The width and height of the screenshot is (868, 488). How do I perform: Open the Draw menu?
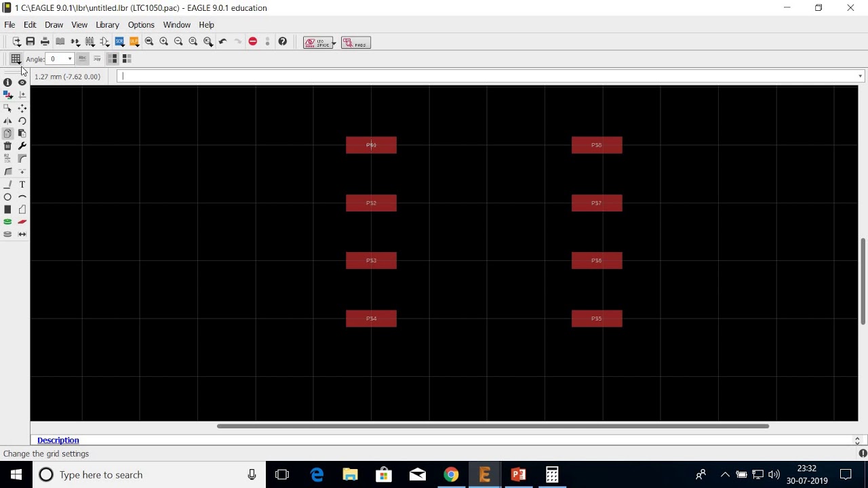pyautogui.click(x=54, y=24)
